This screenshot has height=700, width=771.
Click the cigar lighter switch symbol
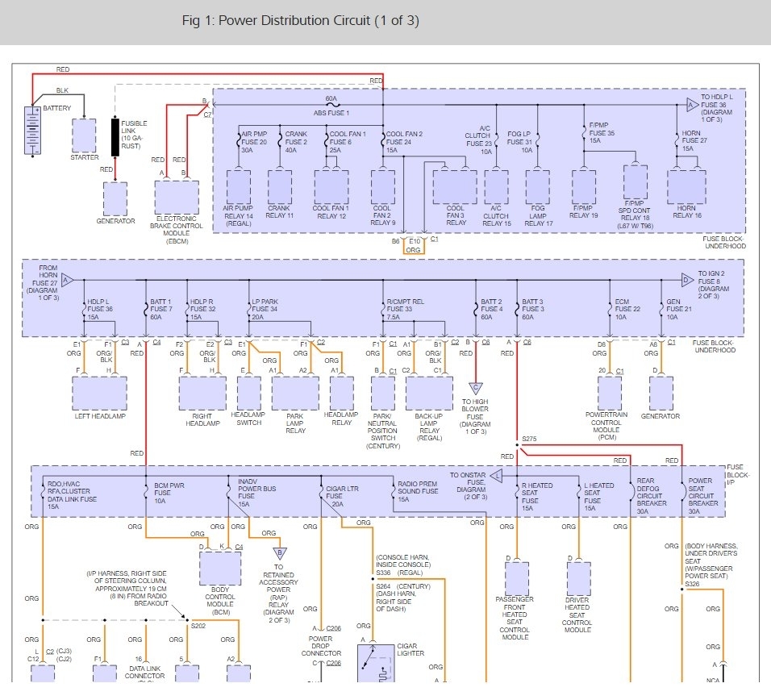376,663
